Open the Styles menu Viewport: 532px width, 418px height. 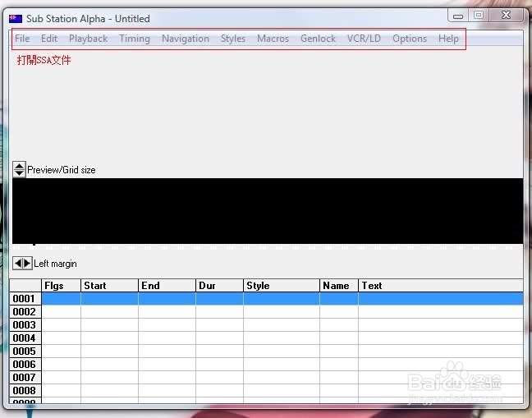point(233,39)
